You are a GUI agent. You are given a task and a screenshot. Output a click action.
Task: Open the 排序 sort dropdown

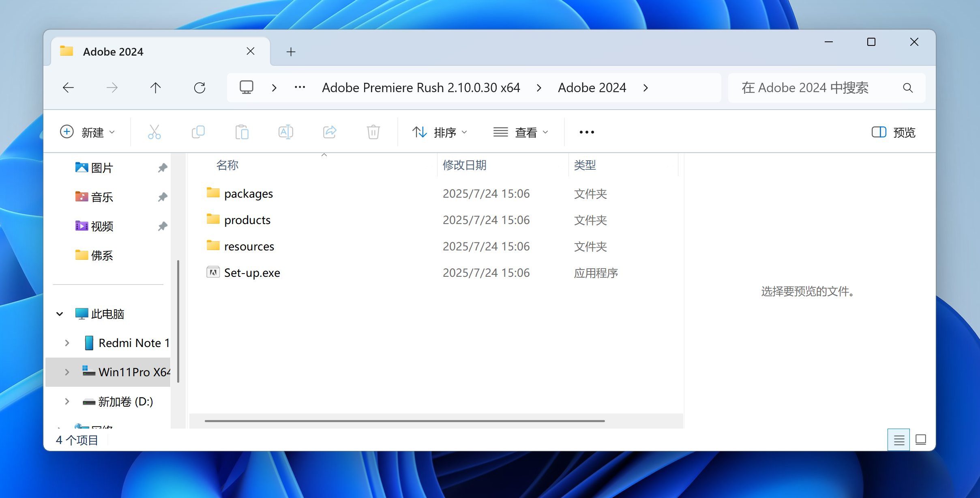point(440,132)
